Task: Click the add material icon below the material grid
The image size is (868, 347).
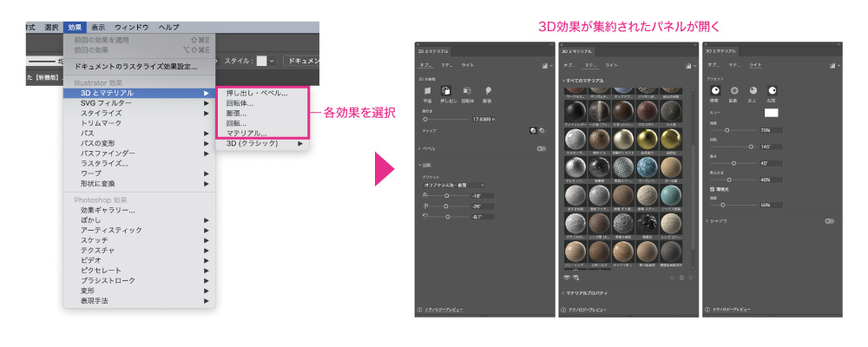Action: coord(566,277)
